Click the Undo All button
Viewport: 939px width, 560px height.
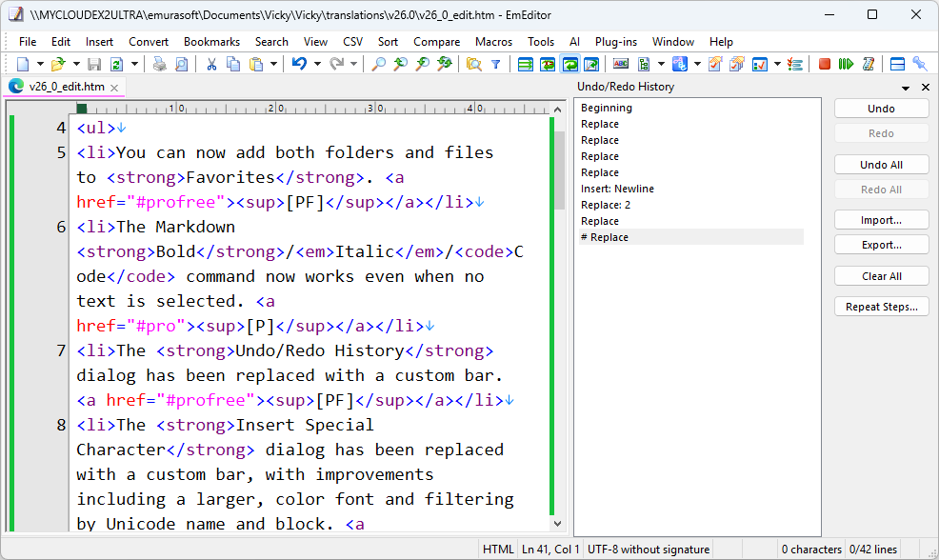pyautogui.click(x=882, y=165)
